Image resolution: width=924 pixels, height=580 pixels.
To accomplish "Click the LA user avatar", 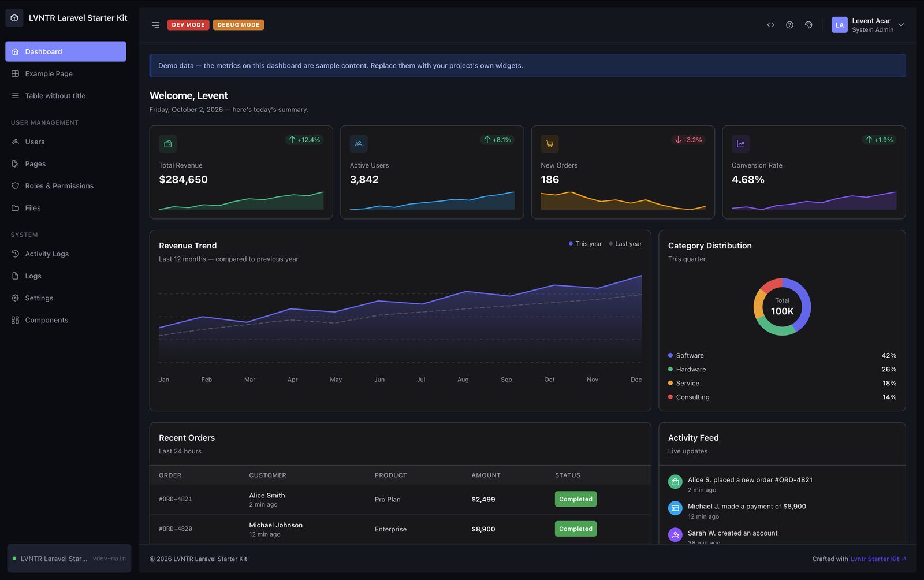I will pos(839,25).
